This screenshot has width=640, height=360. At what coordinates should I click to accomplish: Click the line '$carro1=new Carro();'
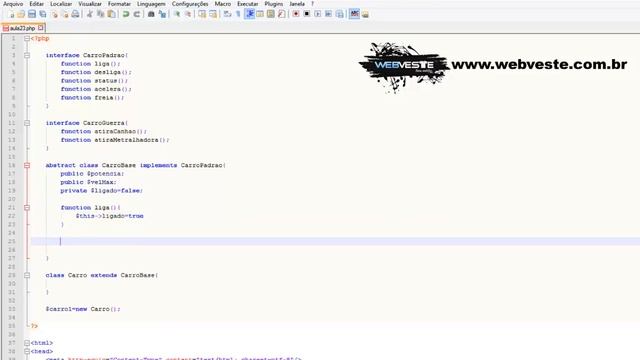coord(83,309)
